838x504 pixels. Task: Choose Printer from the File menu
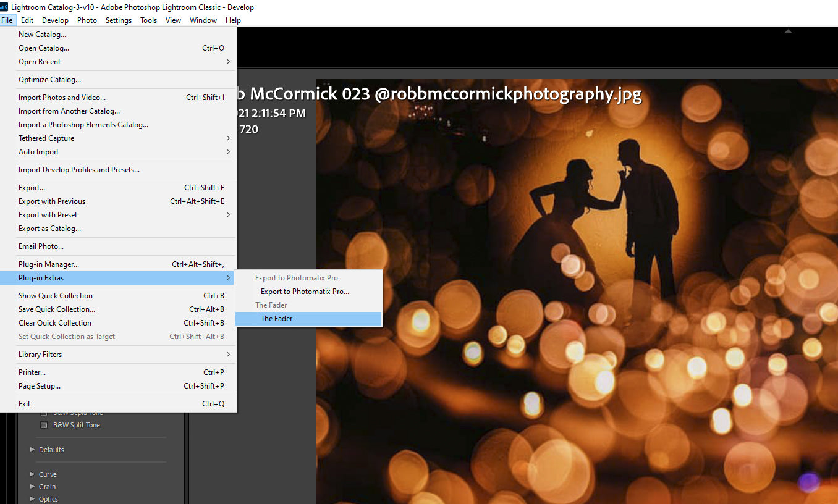pos(118,372)
